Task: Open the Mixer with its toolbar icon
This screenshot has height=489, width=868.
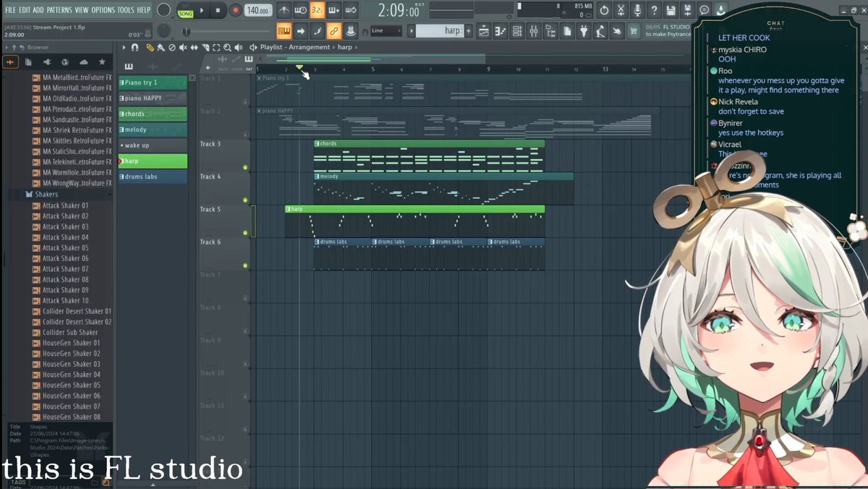Action: pos(533,30)
